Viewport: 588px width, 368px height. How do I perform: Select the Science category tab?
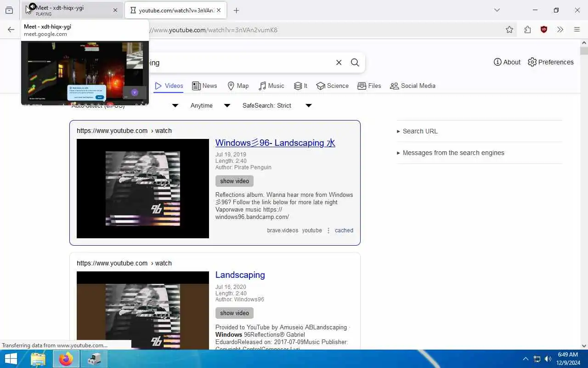click(333, 86)
